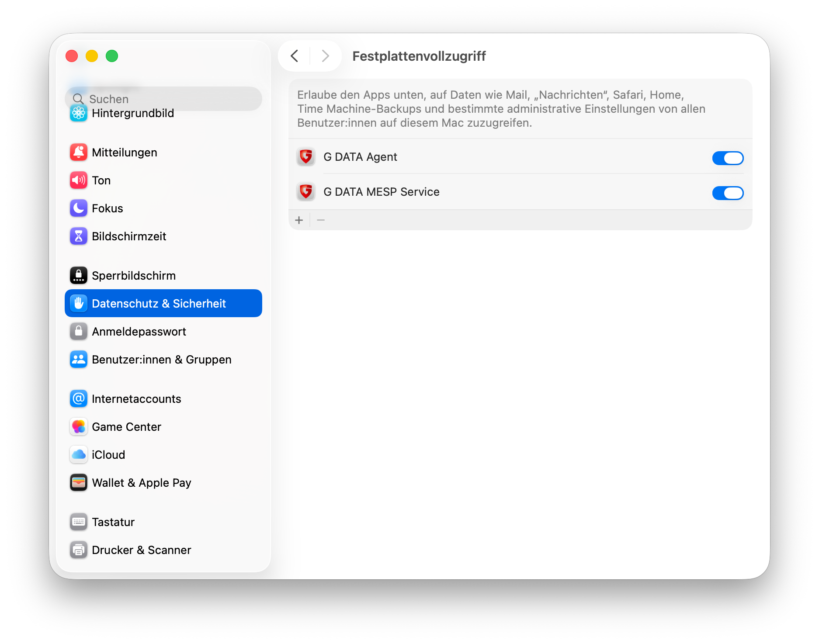Select the Game Center icon
This screenshot has height=644, width=819.
tap(79, 427)
